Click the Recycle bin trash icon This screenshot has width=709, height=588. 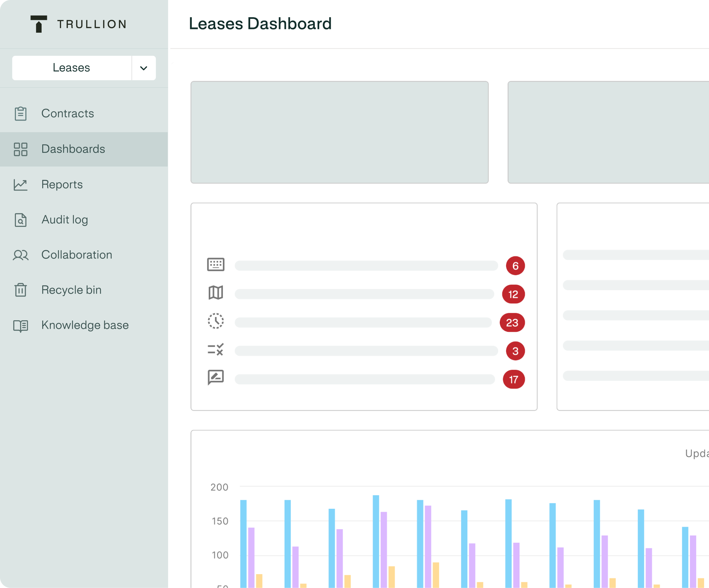pos(20,290)
